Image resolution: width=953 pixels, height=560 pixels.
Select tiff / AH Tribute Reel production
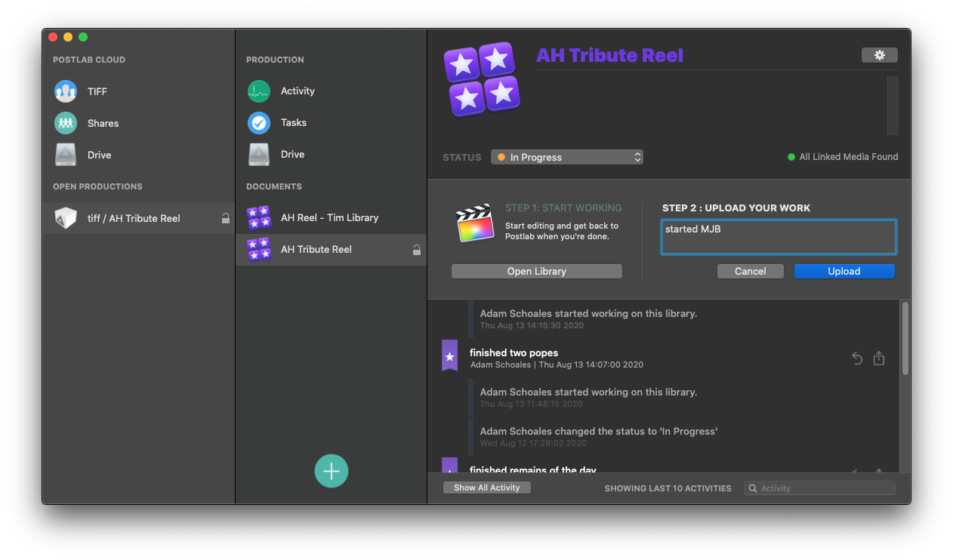pos(138,218)
